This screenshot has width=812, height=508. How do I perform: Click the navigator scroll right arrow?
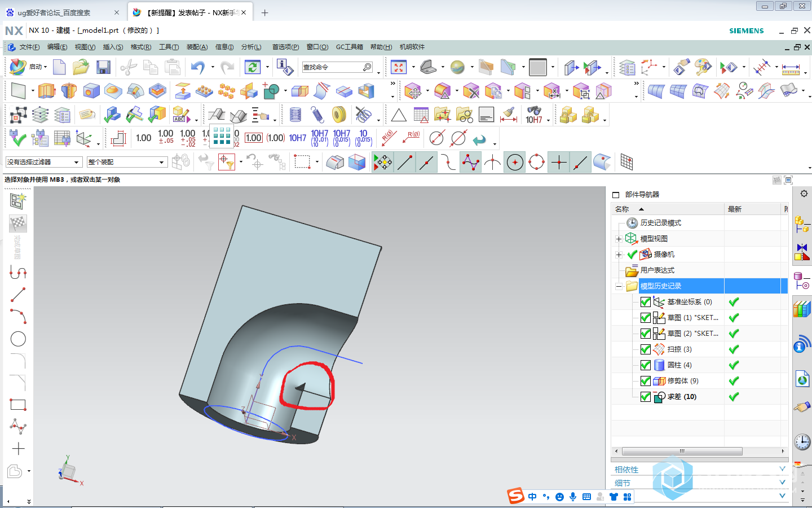(783, 451)
